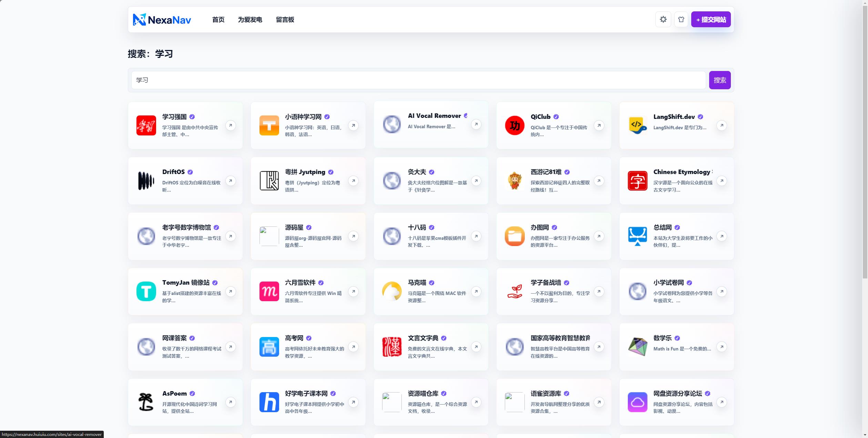The width and height of the screenshot is (868, 438).
Task: Click the 马克喵 yellow cat logo
Action: coord(392,292)
